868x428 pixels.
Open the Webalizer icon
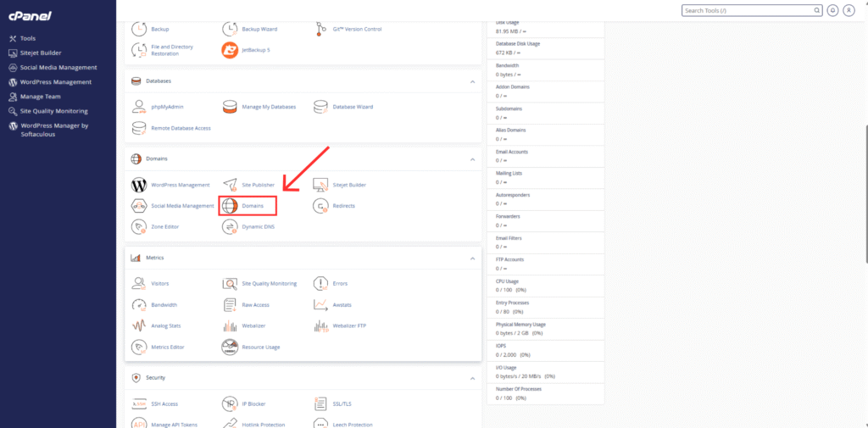pos(230,325)
